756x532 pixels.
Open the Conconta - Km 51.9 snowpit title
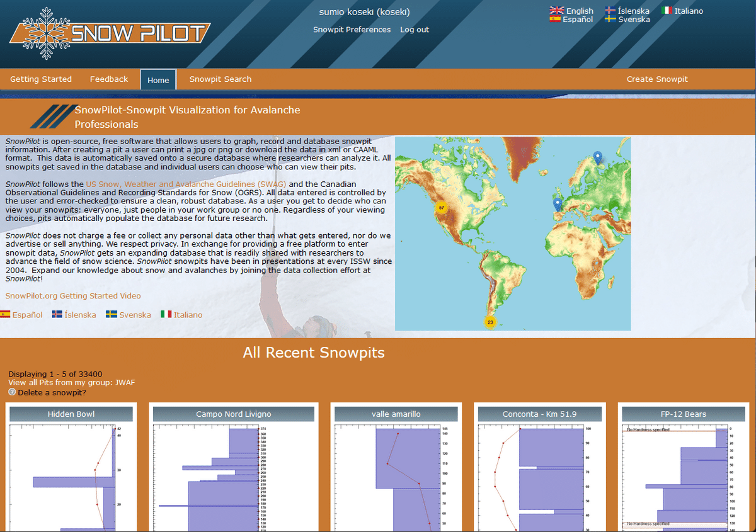(x=540, y=414)
